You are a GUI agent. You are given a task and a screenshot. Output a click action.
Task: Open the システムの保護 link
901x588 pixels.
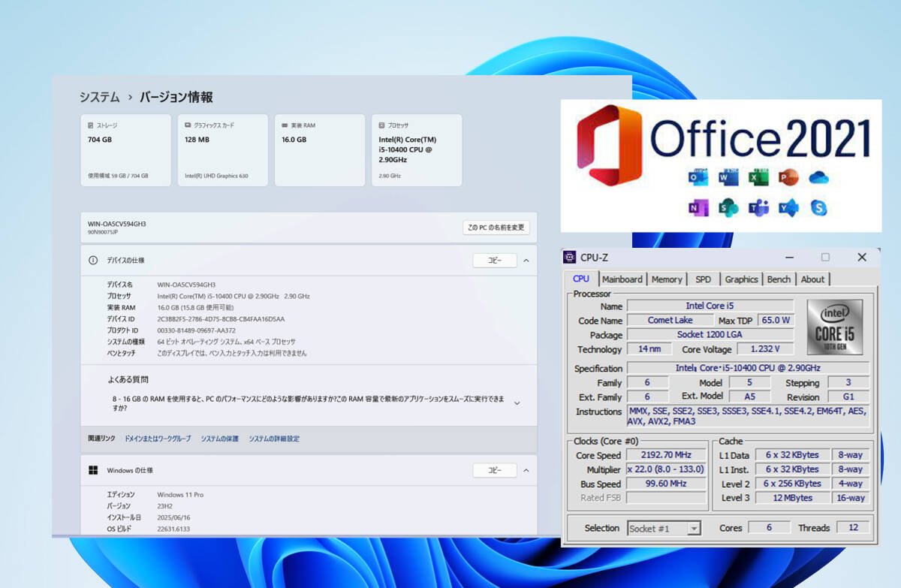[219, 439]
